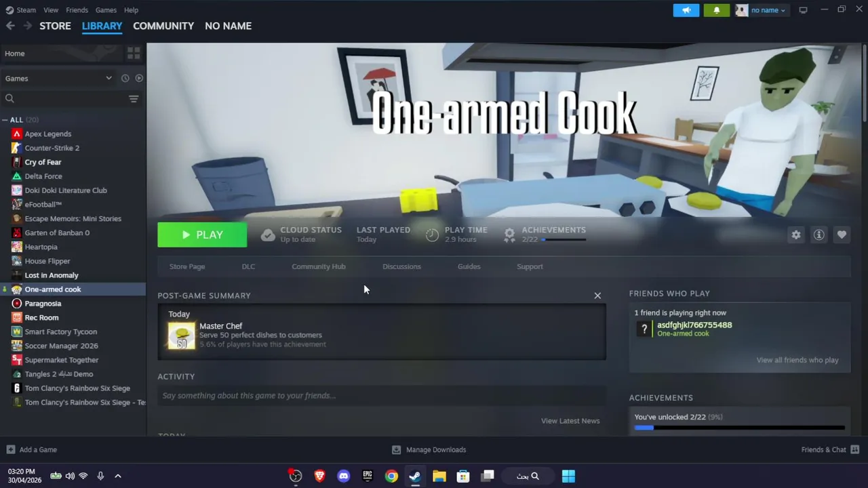Screen dimensions: 868x488
Task: Go back with the left arrow
Action: pyautogui.click(x=10, y=26)
